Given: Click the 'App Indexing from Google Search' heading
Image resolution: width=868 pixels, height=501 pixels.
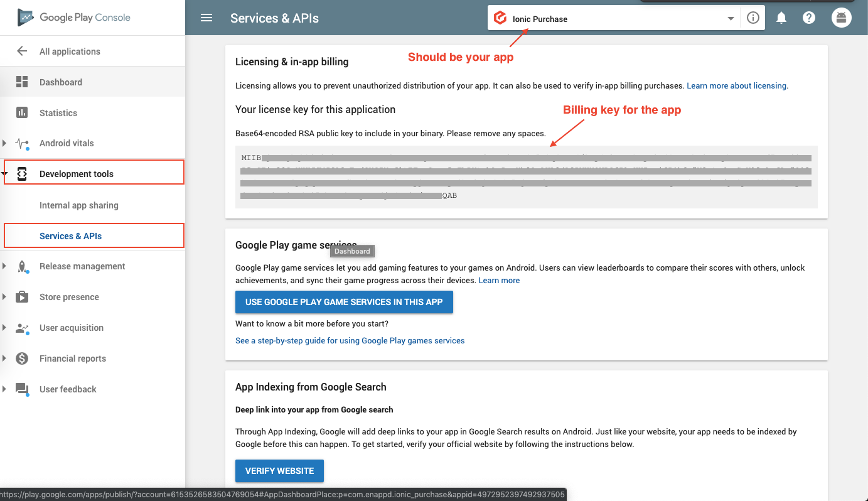Looking at the screenshot, I should (x=311, y=387).
